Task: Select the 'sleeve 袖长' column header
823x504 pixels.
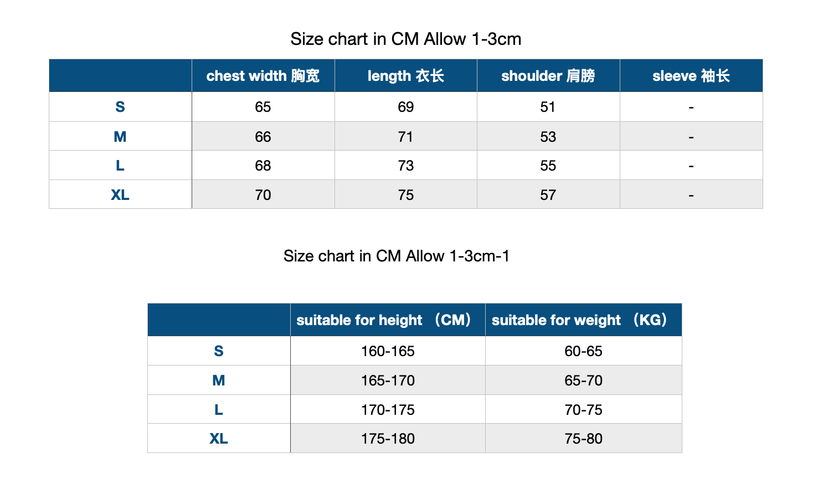Action: (691, 76)
